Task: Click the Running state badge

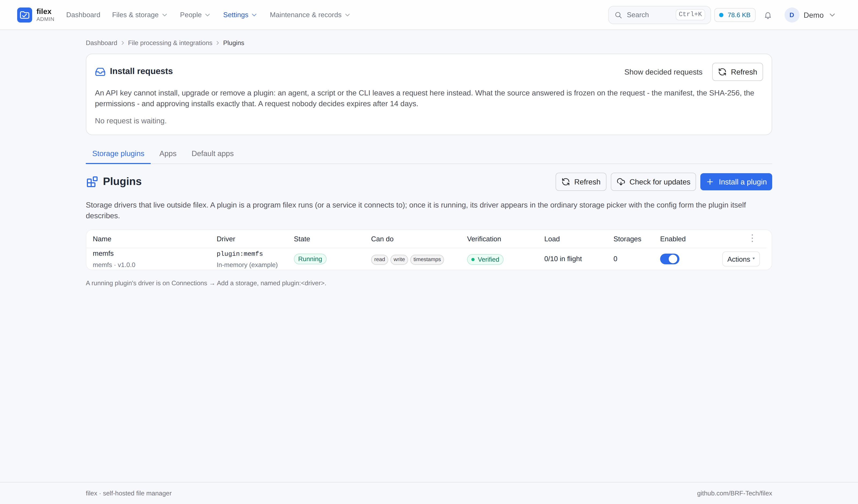Action: pyautogui.click(x=310, y=259)
